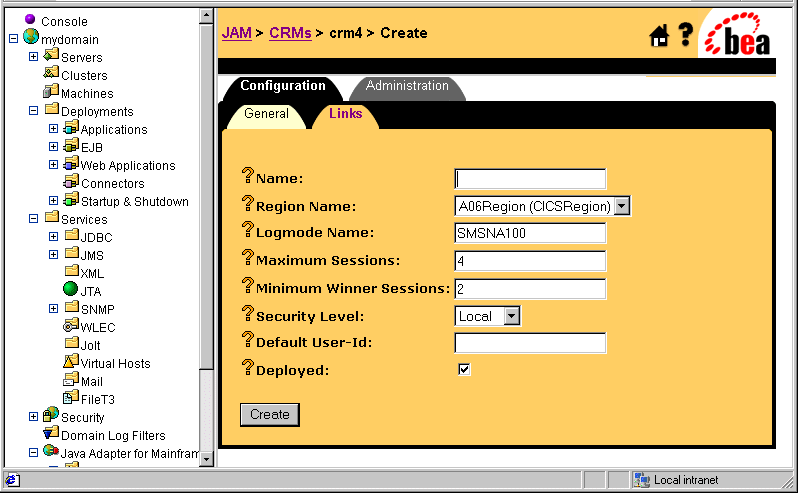Image resolution: width=798 pixels, height=493 pixels.
Task: Click the Virtual Hosts icon
Action: tap(71, 361)
